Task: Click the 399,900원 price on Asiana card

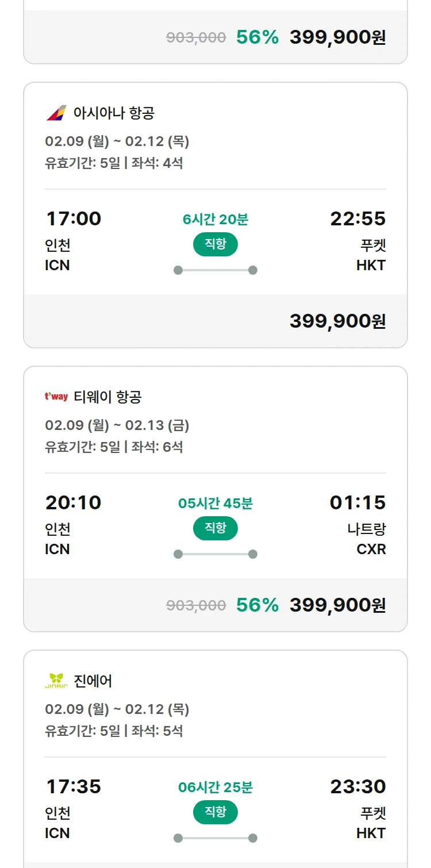Action: click(x=337, y=321)
